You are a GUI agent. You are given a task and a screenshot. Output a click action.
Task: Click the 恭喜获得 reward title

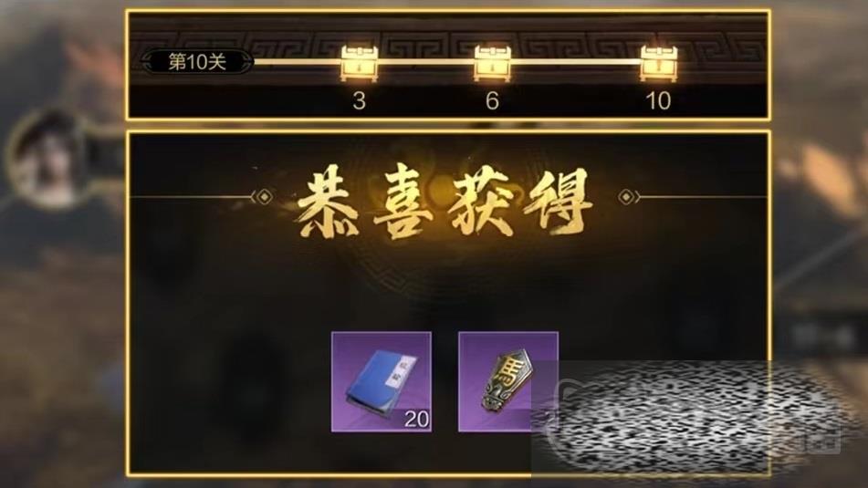pos(444,203)
